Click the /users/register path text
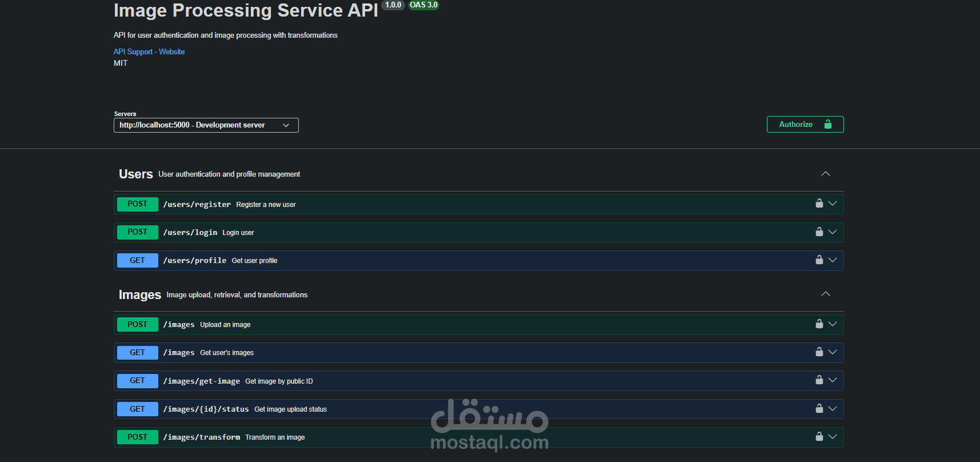The width and height of the screenshot is (980, 462). point(197,204)
